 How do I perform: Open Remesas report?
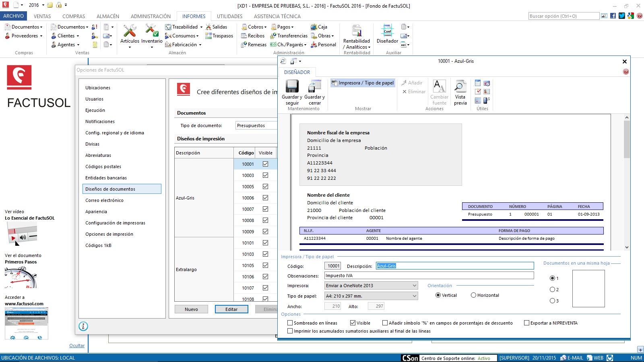click(x=254, y=45)
